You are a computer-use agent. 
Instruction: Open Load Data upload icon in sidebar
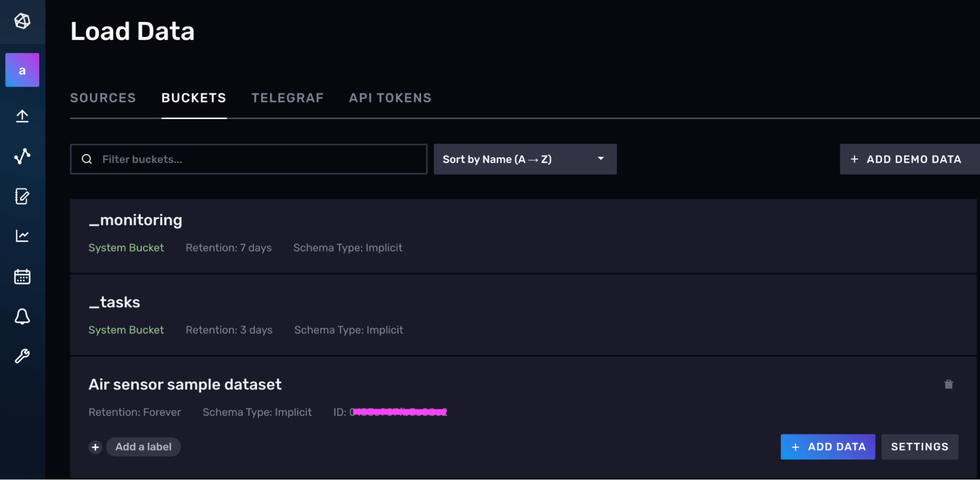(x=22, y=116)
